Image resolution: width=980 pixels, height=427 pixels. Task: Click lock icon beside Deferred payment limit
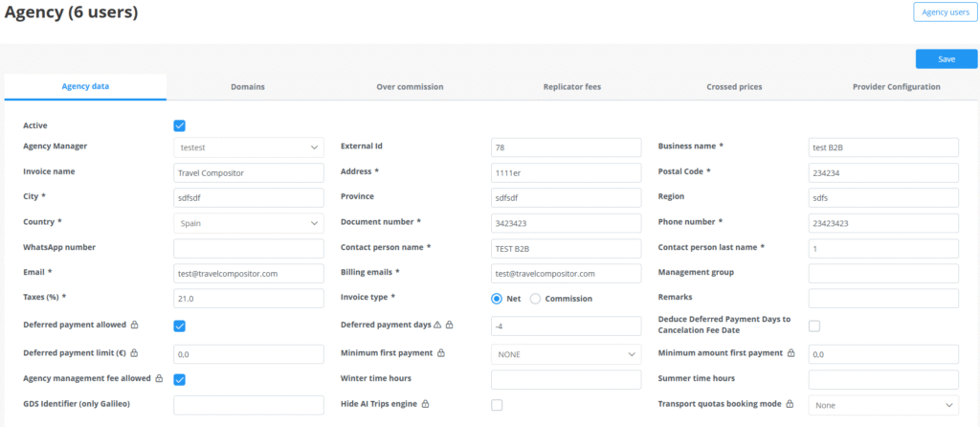point(134,353)
